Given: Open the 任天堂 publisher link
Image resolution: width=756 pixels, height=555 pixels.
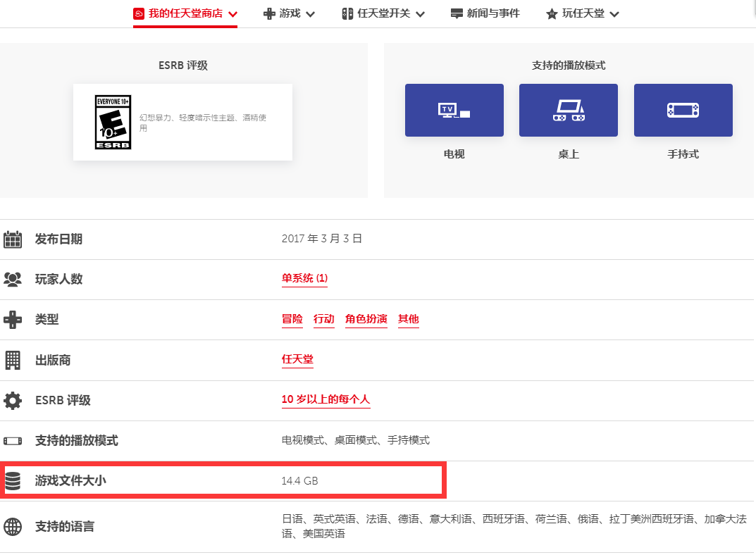Looking at the screenshot, I should [297, 359].
